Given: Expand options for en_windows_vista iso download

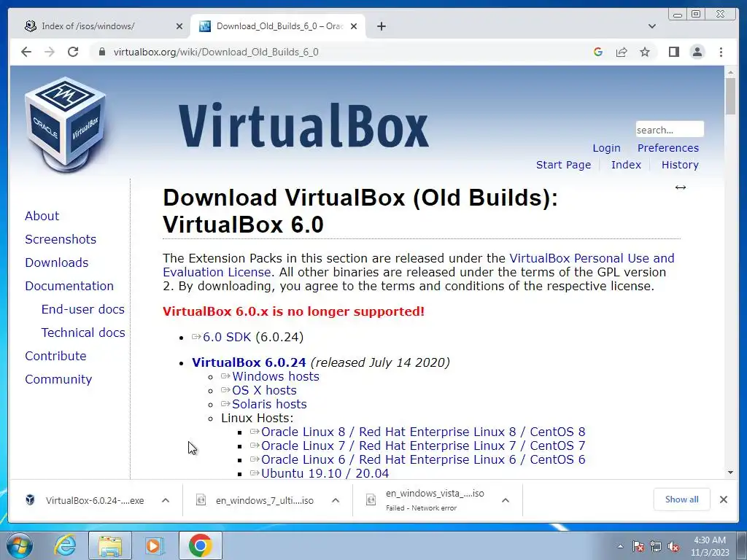Looking at the screenshot, I should pos(506,500).
